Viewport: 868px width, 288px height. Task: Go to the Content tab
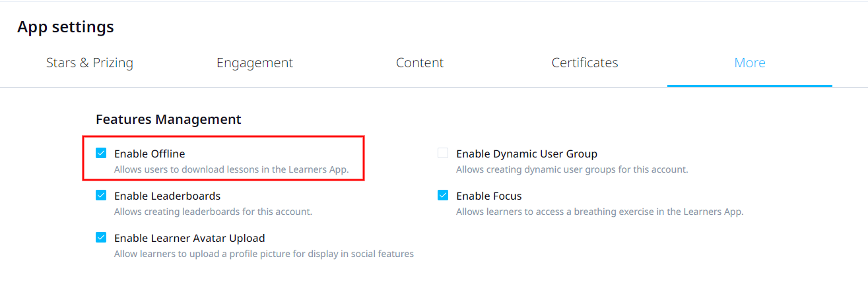coord(420,63)
